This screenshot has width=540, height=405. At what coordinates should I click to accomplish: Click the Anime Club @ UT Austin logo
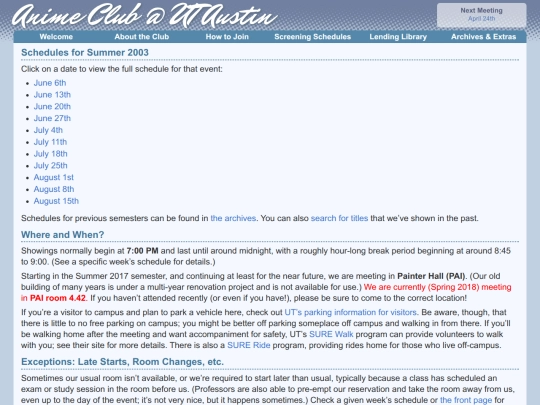(x=145, y=16)
